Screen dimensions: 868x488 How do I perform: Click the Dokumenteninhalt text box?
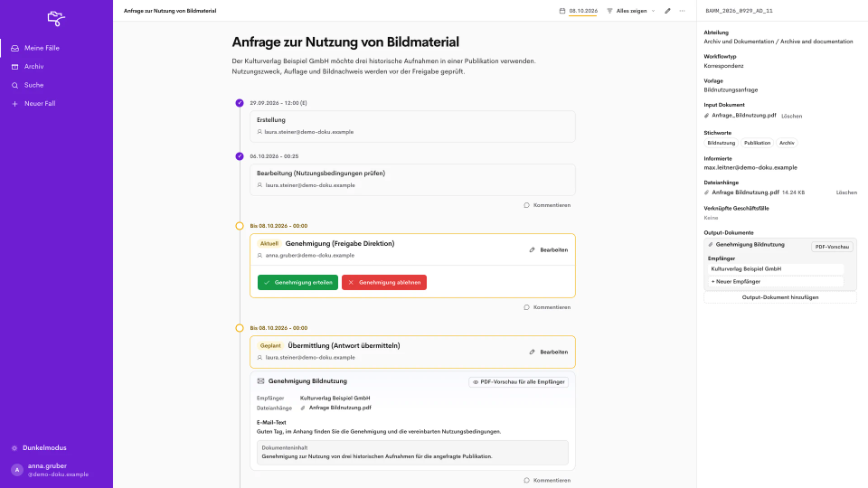412,453
